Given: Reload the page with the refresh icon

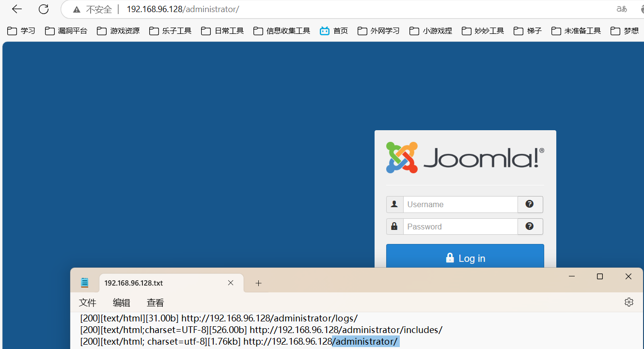Looking at the screenshot, I should pos(44,9).
